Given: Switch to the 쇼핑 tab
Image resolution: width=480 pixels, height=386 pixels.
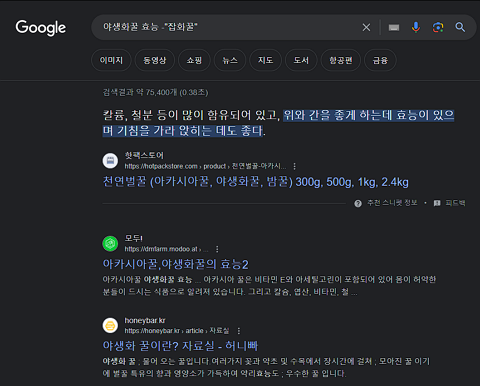Looking at the screenshot, I should point(194,60).
